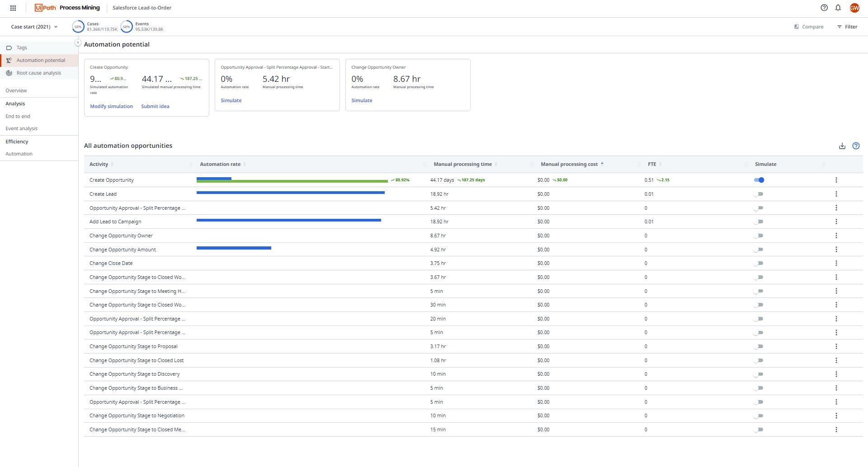Click Compare button in header

809,27
